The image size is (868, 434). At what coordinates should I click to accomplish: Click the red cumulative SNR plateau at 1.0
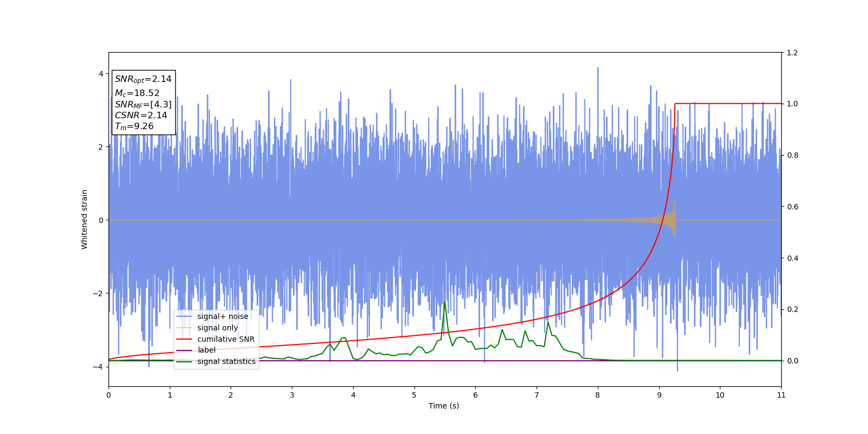coord(728,104)
